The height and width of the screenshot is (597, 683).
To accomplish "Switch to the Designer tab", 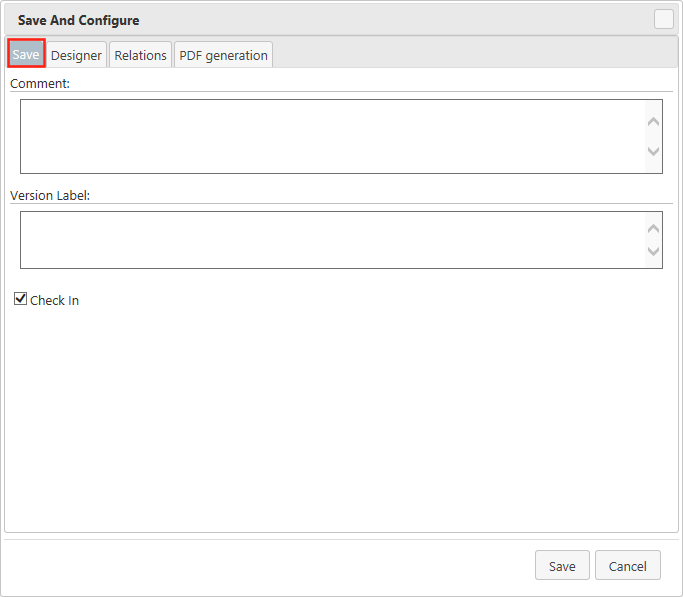I will tap(76, 55).
